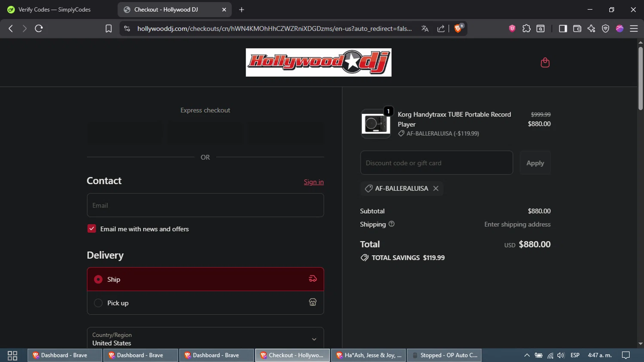644x362 pixels.
Task: Click the translate page icon
Action: tap(425, 28)
